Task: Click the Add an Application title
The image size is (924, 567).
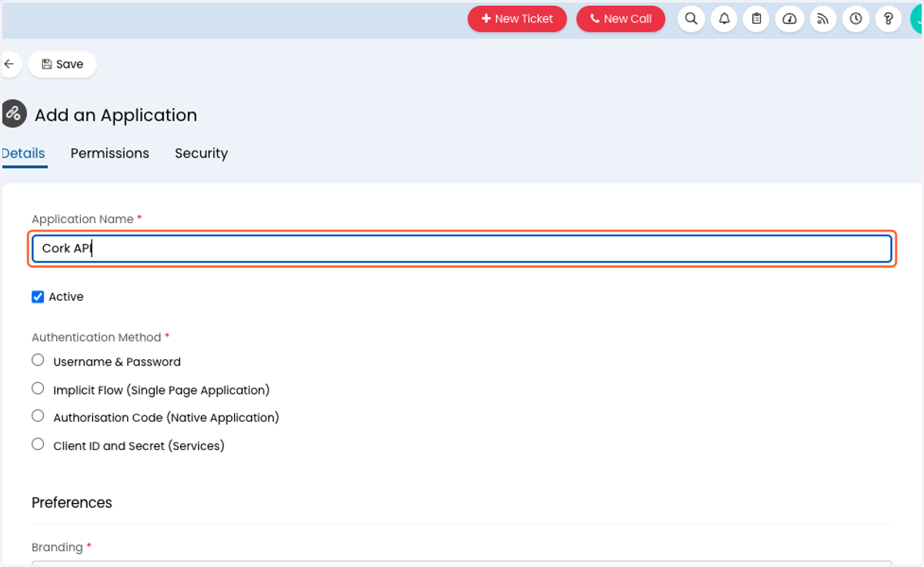Action: (115, 115)
